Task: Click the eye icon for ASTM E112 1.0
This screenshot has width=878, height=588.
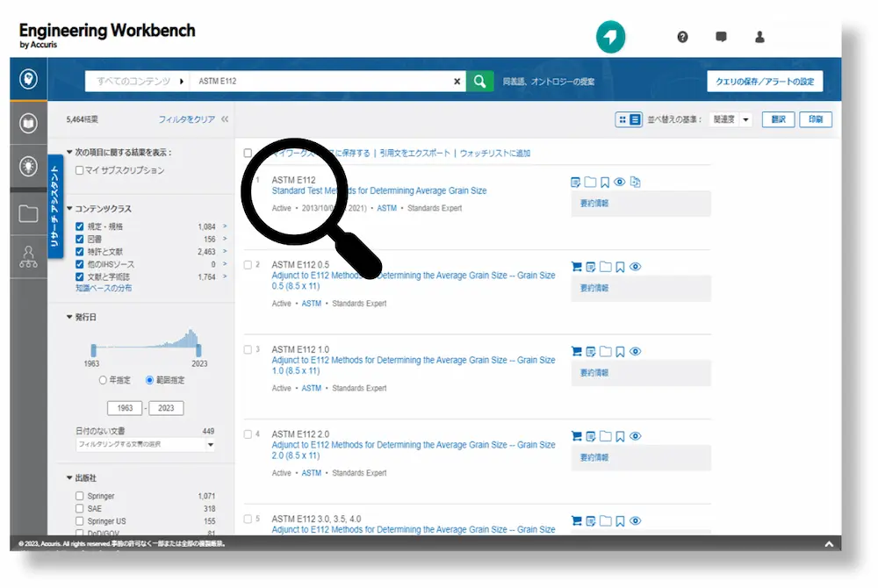Action: (x=635, y=351)
